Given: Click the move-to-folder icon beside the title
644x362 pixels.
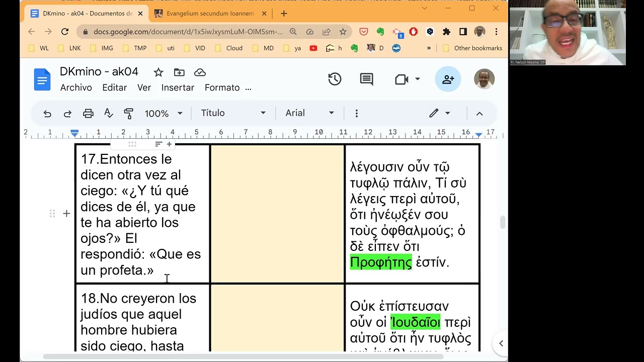Looking at the screenshot, I should tap(179, 72).
